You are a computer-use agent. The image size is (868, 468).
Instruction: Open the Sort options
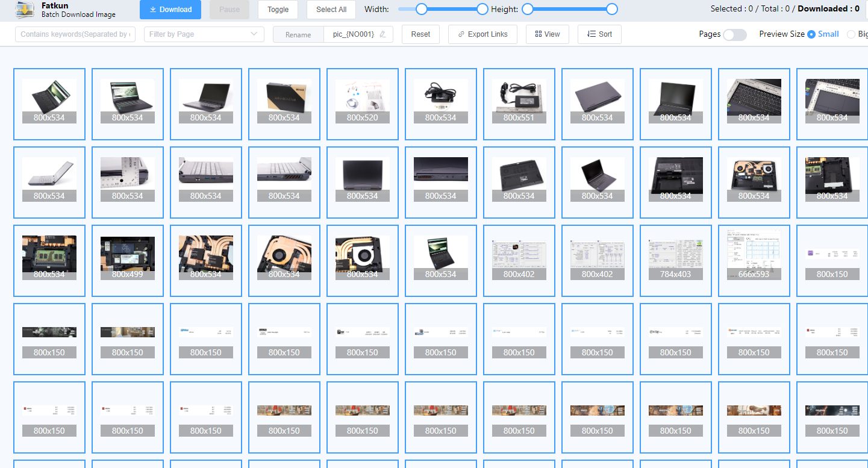coord(599,34)
